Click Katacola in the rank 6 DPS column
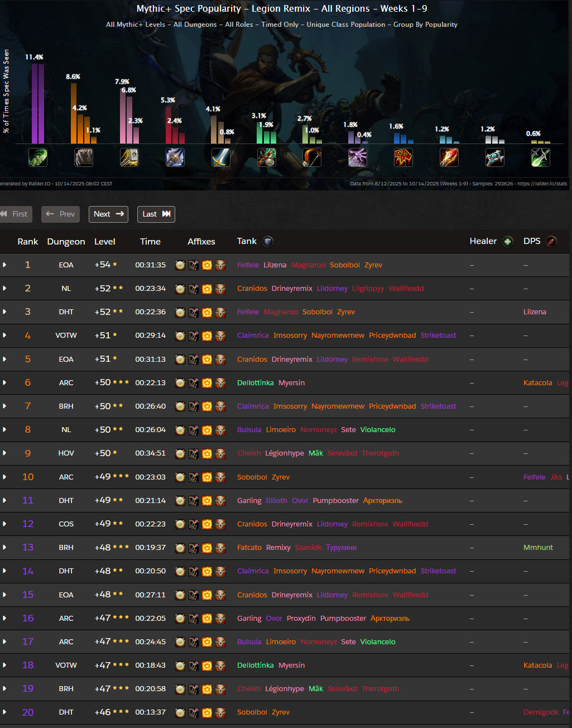The width and height of the screenshot is (572, 728). (x=537, y=382)
